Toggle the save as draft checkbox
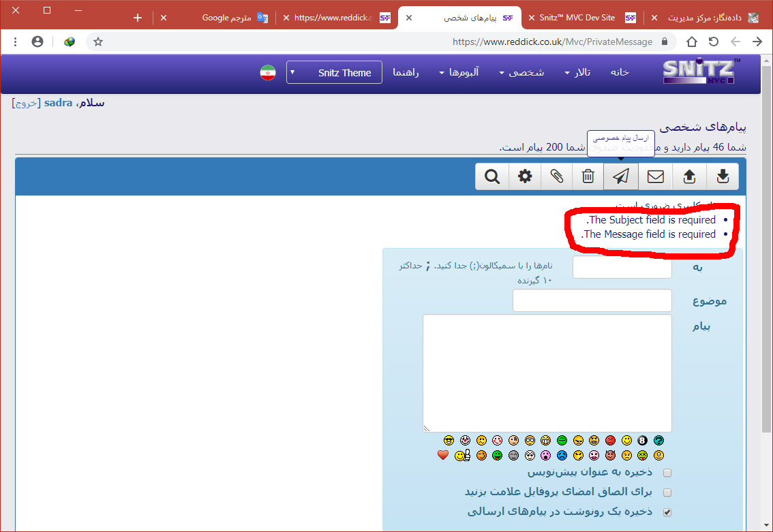773x532 pixels. pos(667,473)
